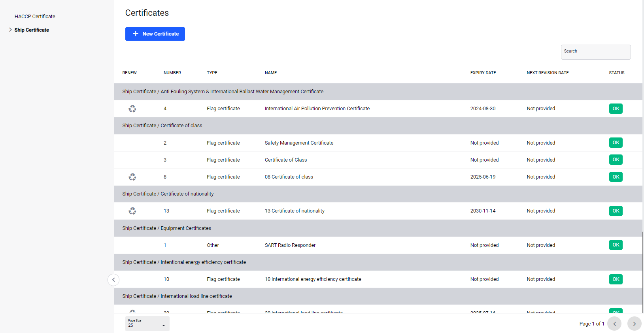
Task: Click renew icon for 08 Certificate of class
Action: tap(132, 177)
